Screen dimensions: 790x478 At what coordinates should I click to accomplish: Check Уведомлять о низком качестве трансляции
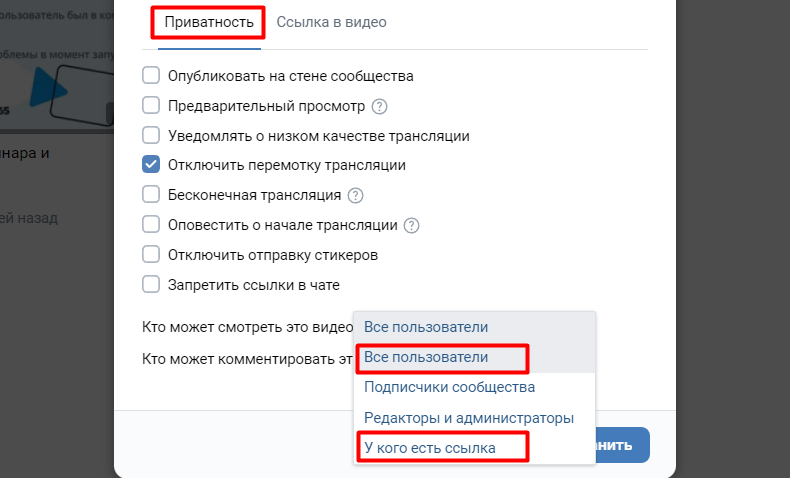pyautogui.click(x=151, y=136)
